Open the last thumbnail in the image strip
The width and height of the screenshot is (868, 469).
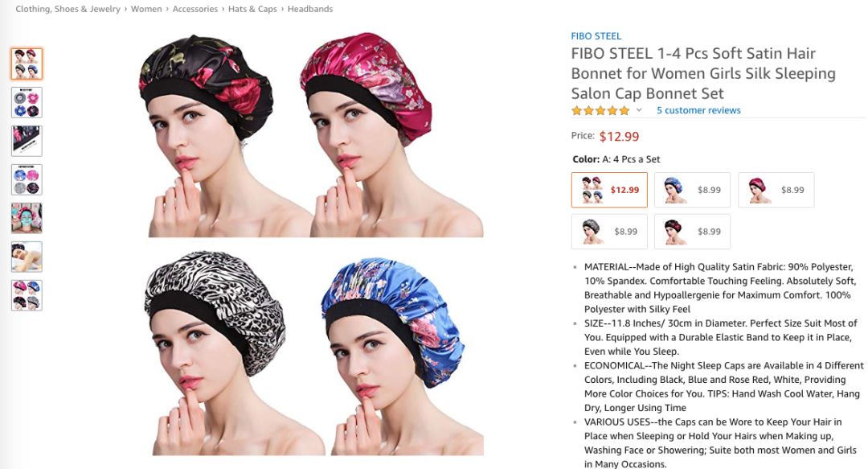tap(27, 295)
